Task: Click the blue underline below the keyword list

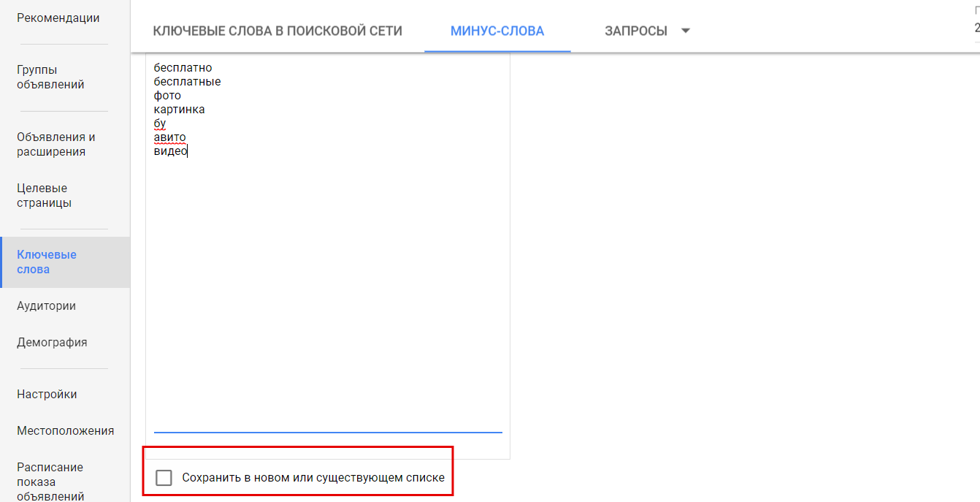Action: coord(327,431)
